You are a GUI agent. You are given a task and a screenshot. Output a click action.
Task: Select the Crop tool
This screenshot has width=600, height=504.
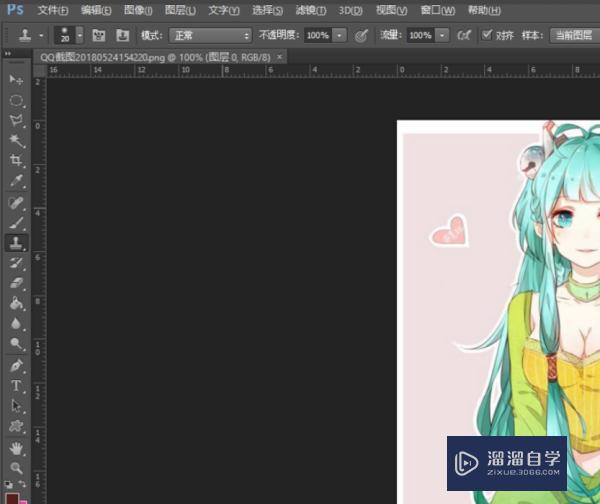pos(16,160)
